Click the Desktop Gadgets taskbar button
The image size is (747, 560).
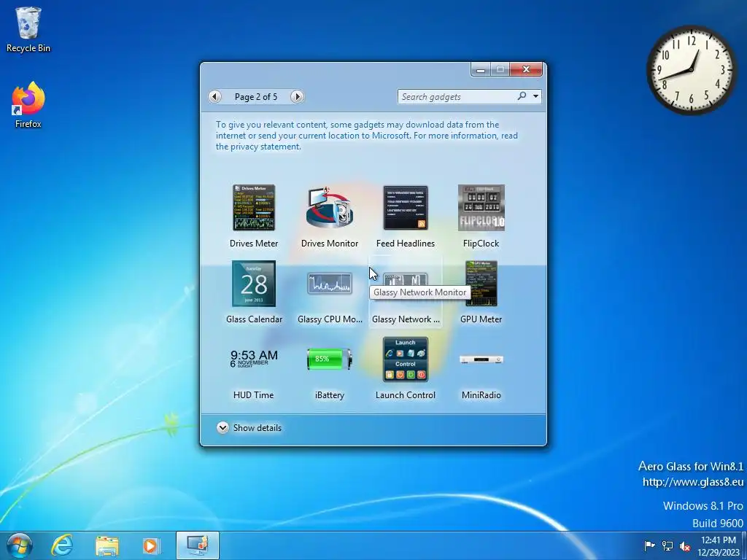197,545
